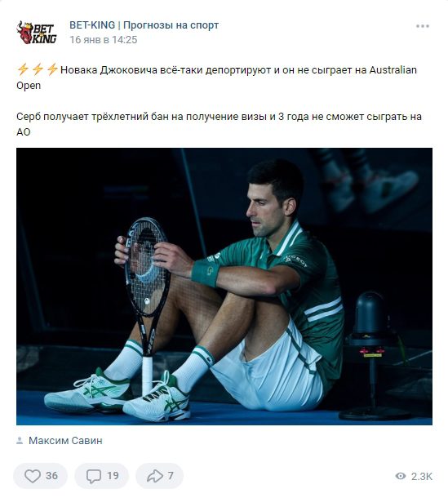Open the Djokovic photo attachment
Viewport: 448px width, 498px height.
click(x=224, y=287)
